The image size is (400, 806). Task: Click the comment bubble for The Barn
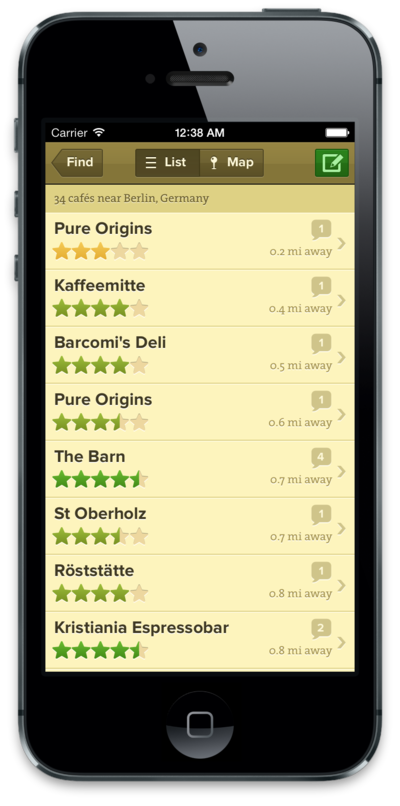[321, 457]
